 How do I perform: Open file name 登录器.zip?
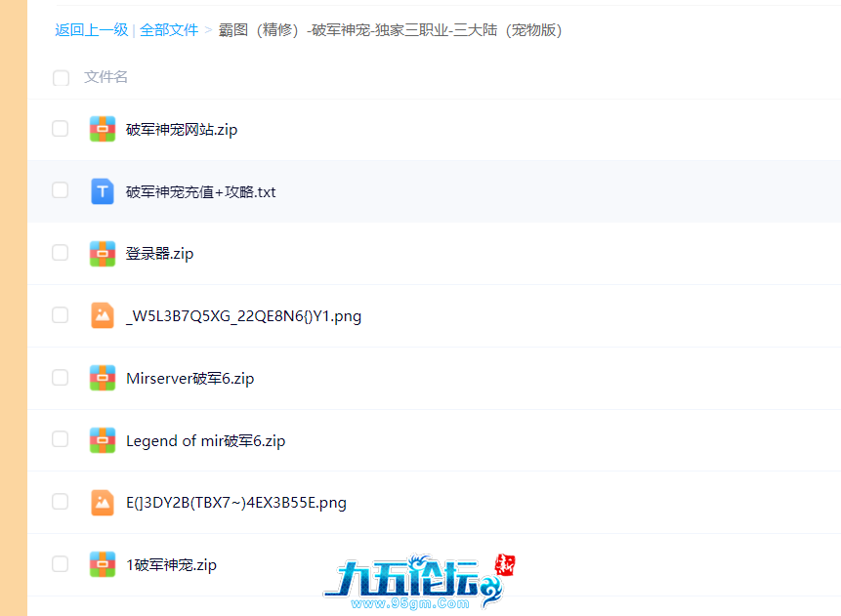tap(159, 254)
